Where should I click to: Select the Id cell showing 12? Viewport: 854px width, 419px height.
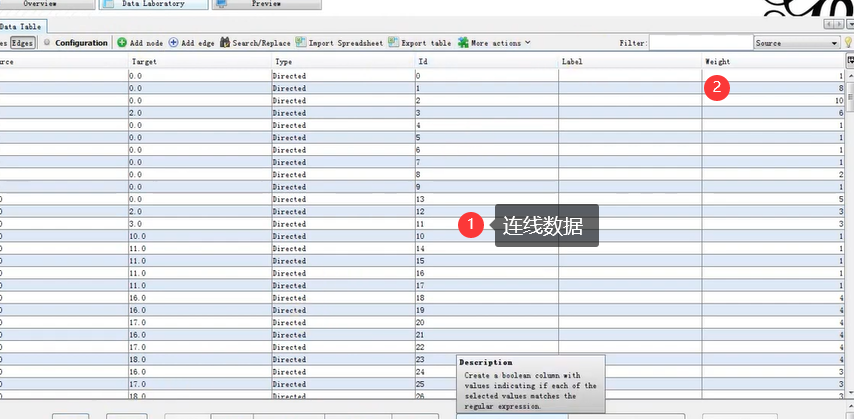tap(486, 211)
